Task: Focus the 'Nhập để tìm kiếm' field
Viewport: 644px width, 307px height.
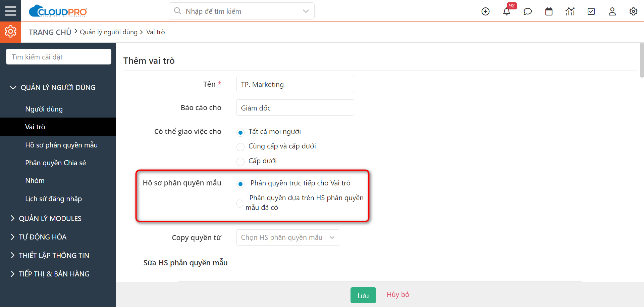Action: (x=241, y=11)
